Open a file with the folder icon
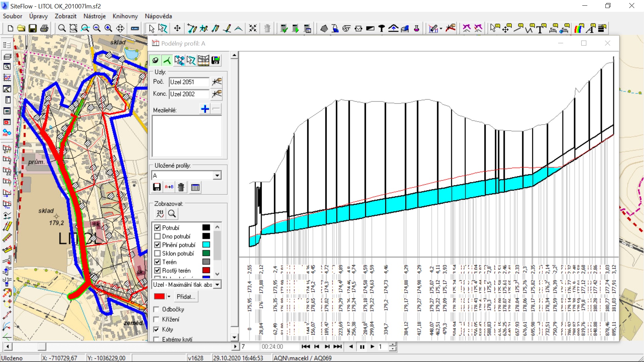This screenshot has height=362, width=644. pos(21,28)
